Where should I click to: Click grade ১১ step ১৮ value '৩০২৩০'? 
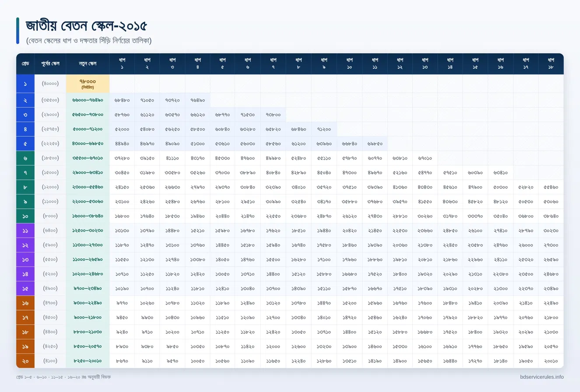coord(551,231)
